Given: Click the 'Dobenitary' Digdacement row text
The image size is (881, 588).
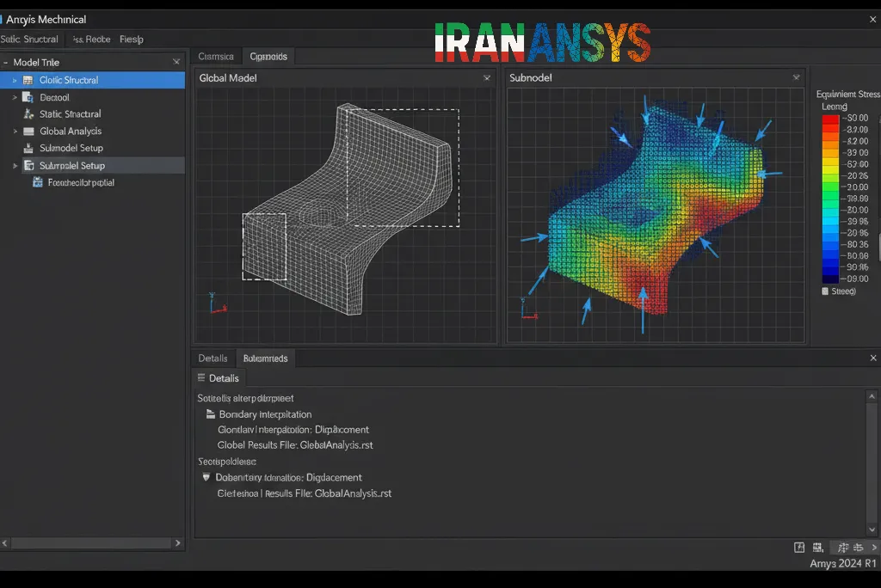Looking at the screenshot, I should click(x=289, y=478).
